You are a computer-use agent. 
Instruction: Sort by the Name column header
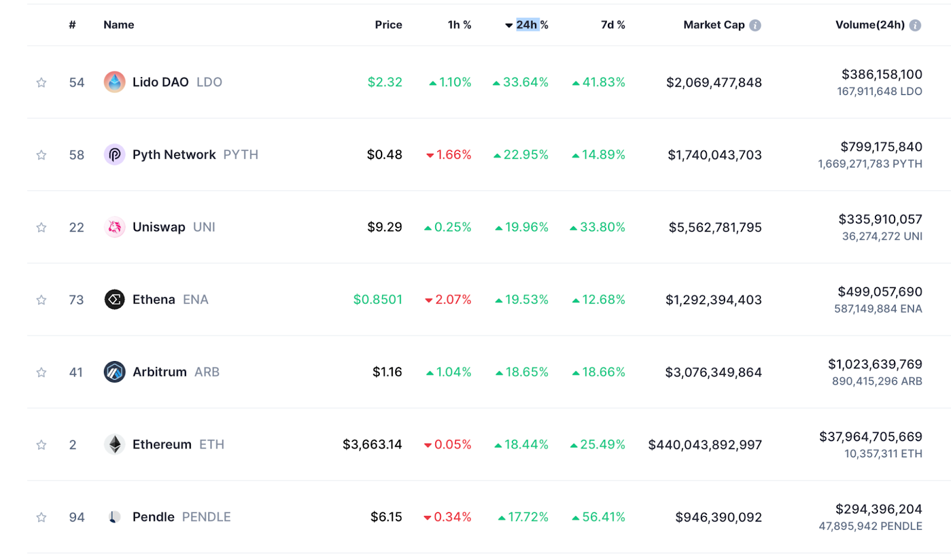[x=119, y=24]
